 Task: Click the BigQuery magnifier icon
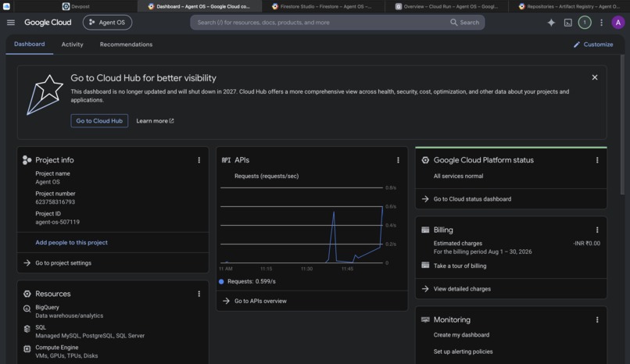27,309
